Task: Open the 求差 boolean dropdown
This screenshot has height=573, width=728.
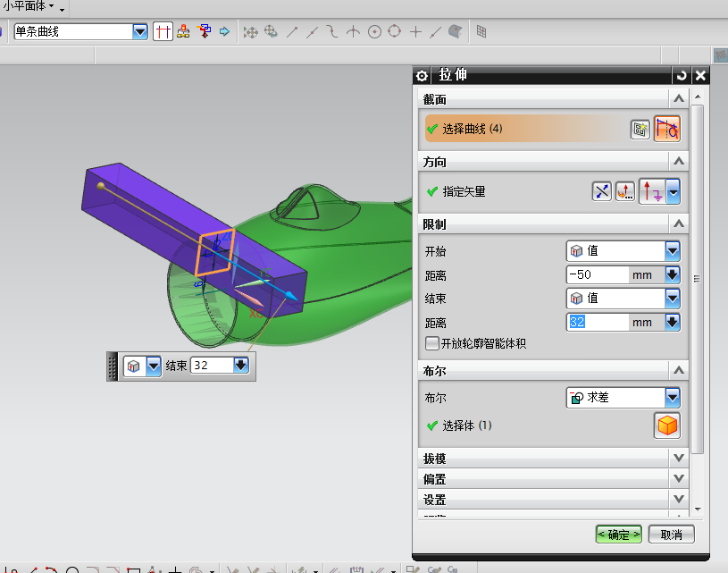Action: tap(672, 398)
